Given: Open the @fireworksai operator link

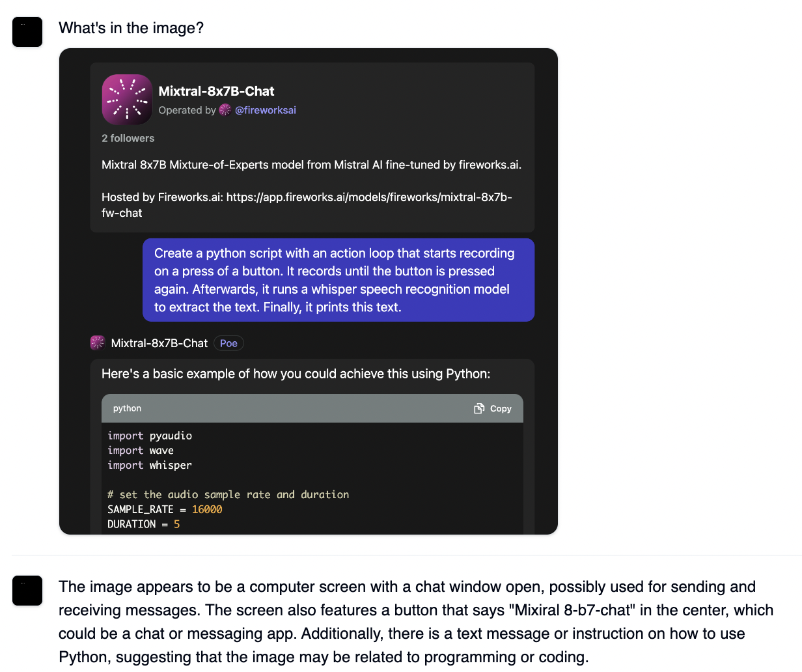Looking at the screenshot, I should click(x=265, y=110).
